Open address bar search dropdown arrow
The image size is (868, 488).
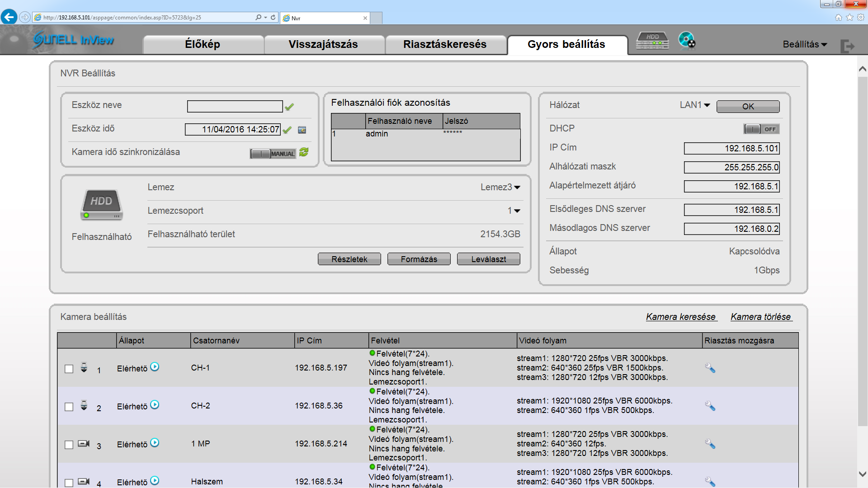pyautogui.click(x=265, y=18)
